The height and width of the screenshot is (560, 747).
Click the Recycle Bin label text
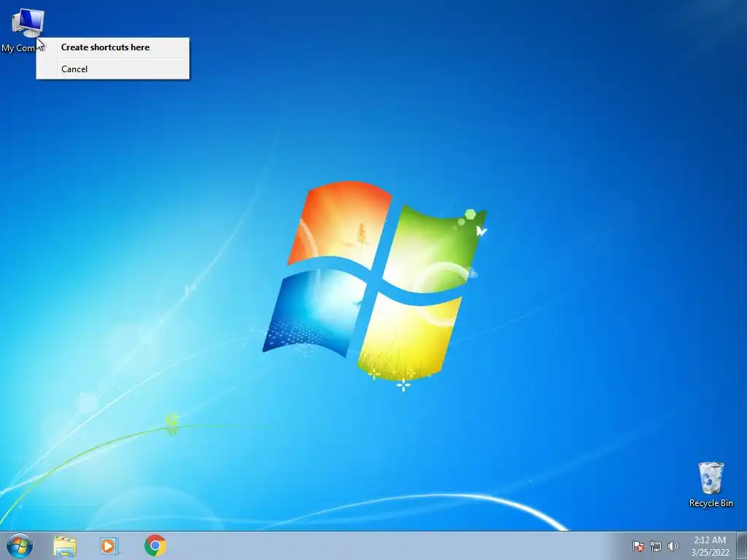coord(711,503)
